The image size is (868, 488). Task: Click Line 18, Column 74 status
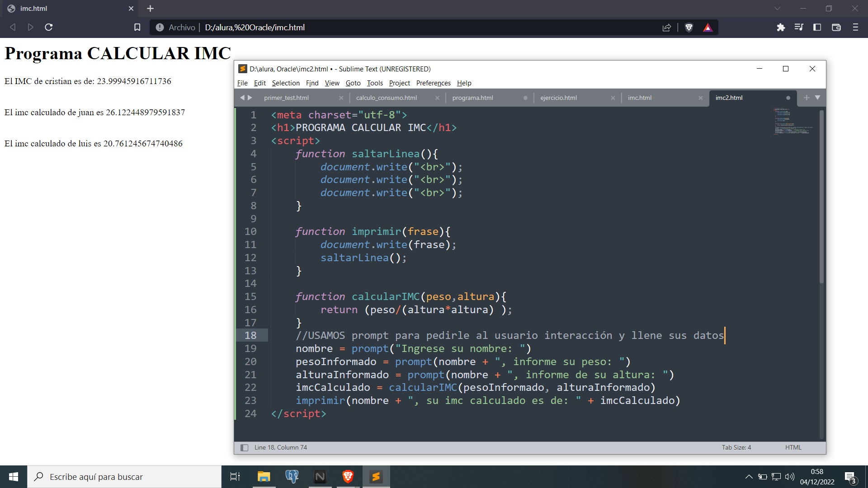click(x=280, y=447)
